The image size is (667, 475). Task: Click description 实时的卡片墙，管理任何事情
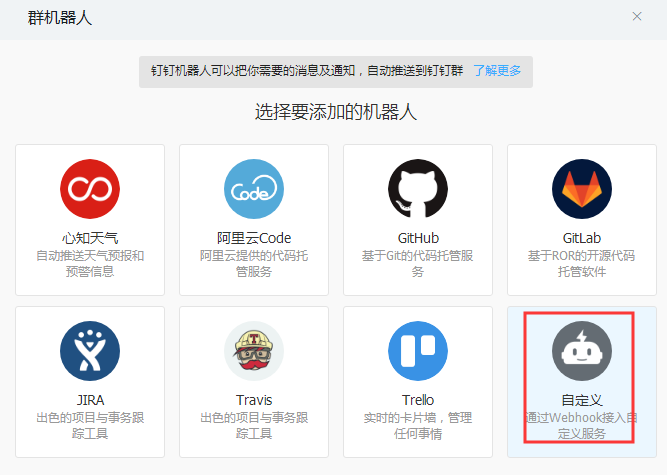coord(418,426)
